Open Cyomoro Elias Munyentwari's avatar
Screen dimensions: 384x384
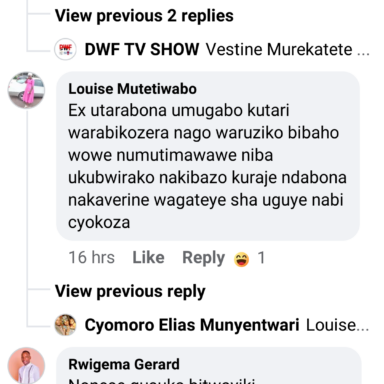click(x=65, y=325)
